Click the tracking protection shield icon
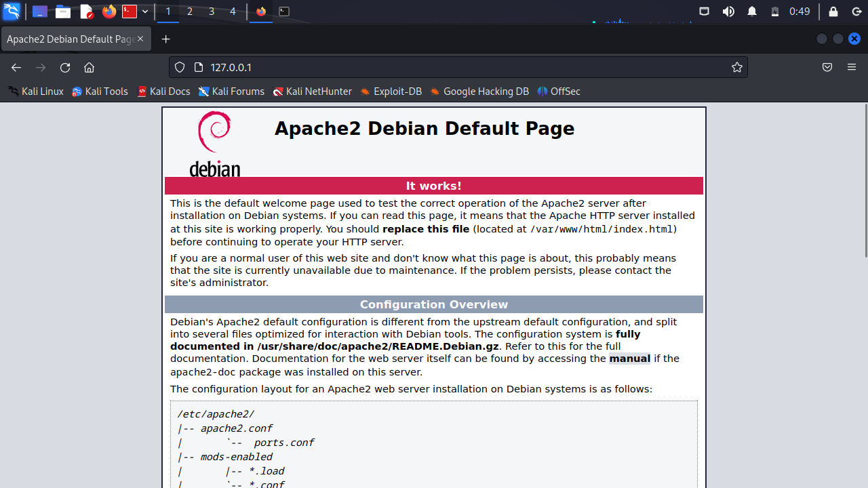Image resolution: width=868 pixels, height=488 pixels. click(x=180, y=67)
